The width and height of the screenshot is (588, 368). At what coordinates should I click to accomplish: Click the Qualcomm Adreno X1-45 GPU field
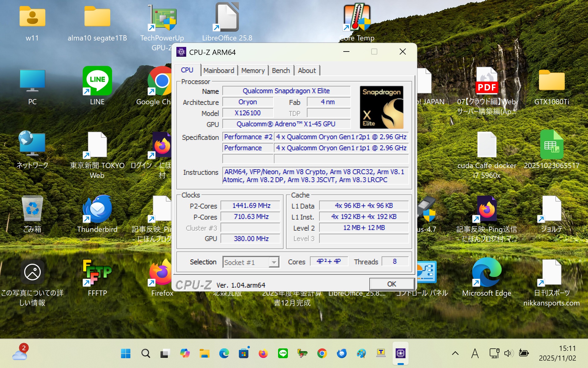[x=286, y=124]
